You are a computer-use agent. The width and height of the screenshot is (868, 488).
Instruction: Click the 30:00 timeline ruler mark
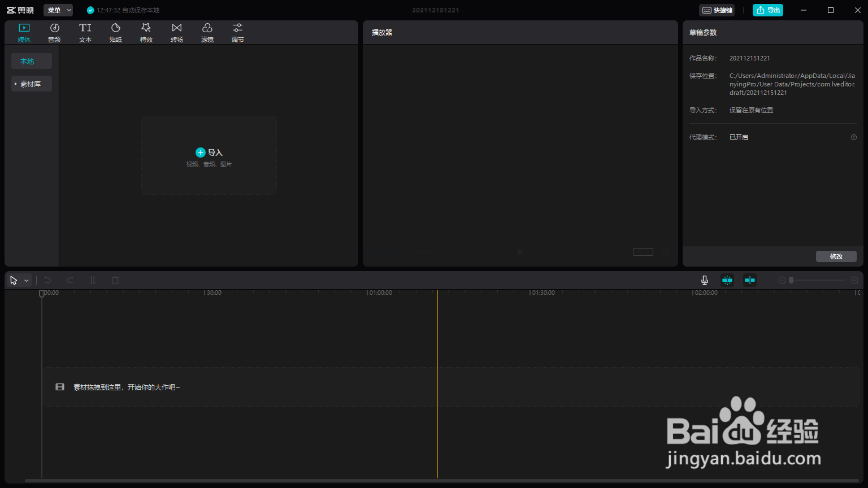pos(214,293)
